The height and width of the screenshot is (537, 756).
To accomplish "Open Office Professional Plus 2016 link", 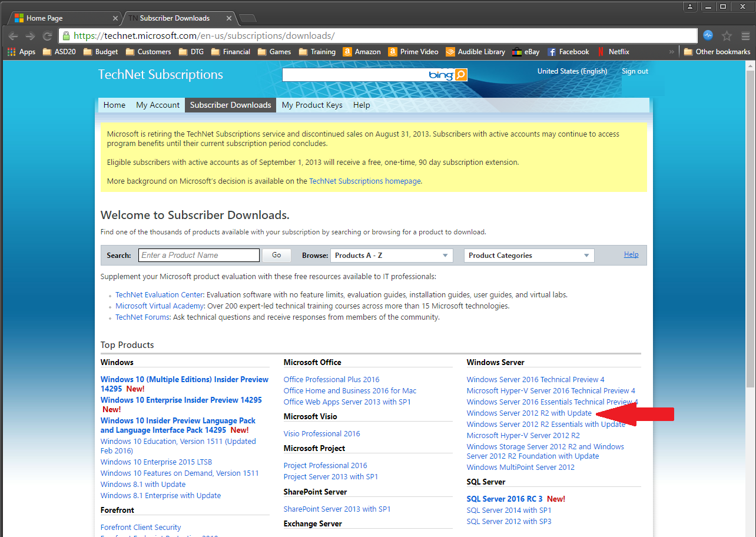I will [x=331, y=380].
